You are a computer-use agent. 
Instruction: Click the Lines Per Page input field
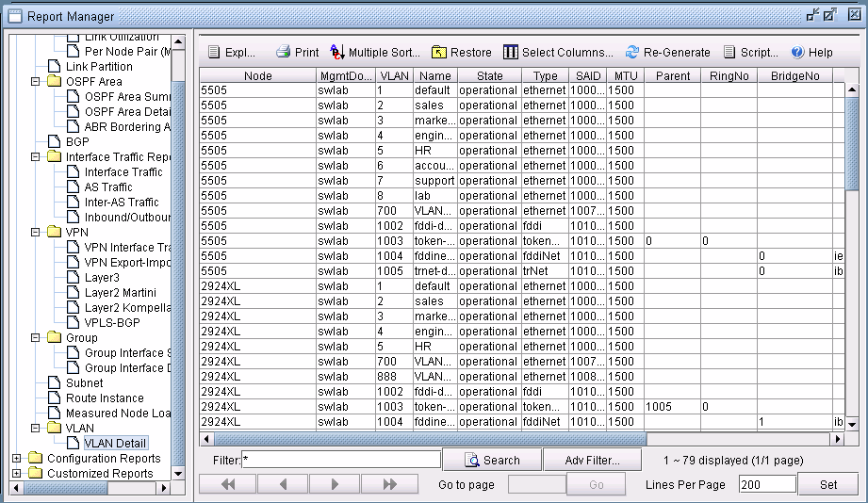766,484
